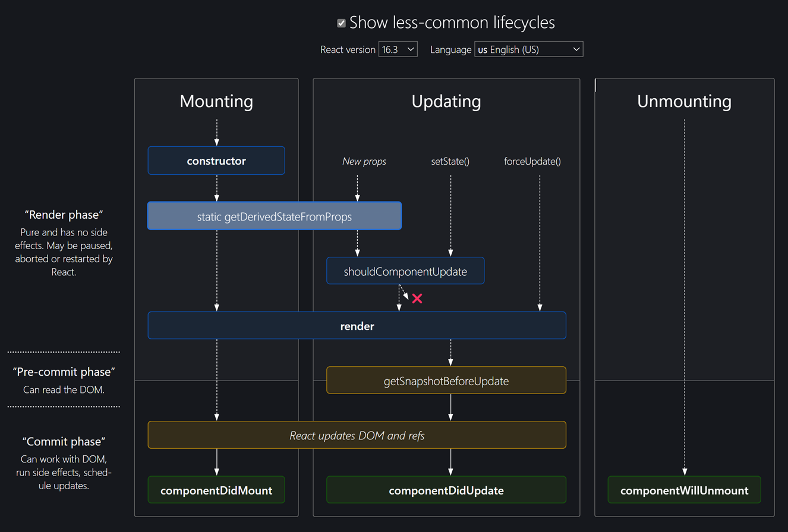Click the render lifecycle box
The width and height of the screenshot is (788, 532).
click(357, 326)
